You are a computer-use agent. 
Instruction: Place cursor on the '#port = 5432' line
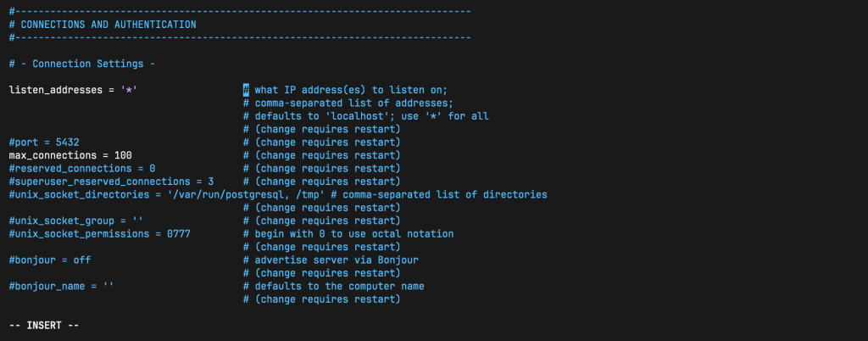pos(44,143)
